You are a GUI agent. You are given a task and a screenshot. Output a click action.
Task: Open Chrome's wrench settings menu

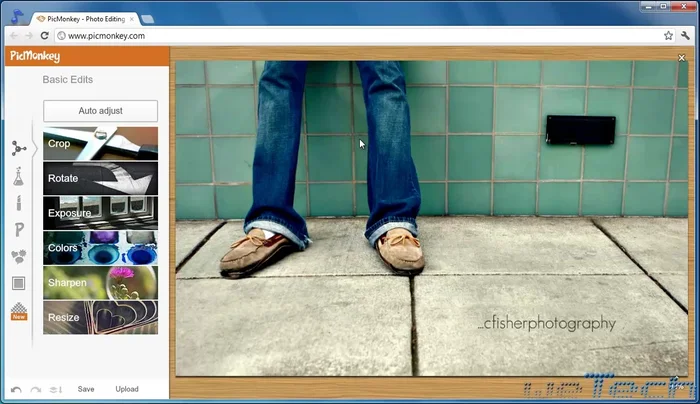(685, 35)
